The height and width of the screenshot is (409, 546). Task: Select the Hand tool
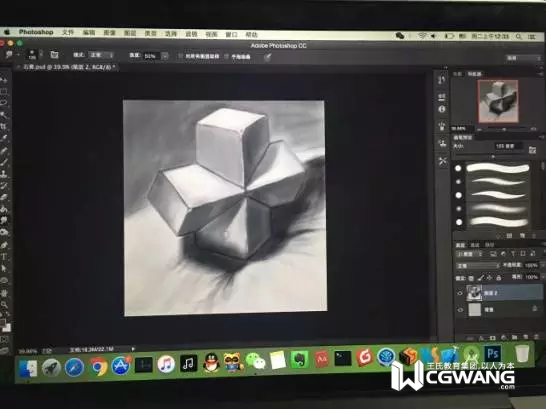pos(4,293)
